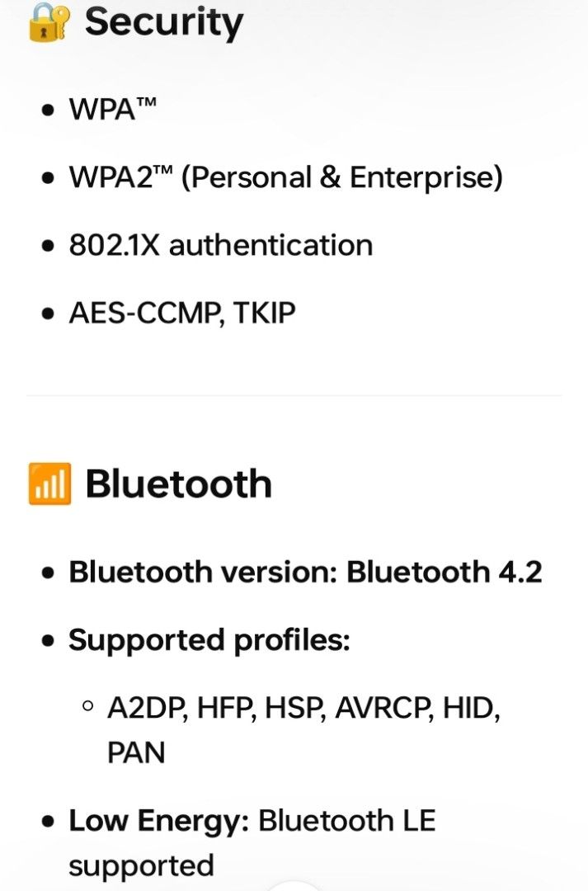The width and height of the screenshot is (588, 891).
Task: Click the Bluetooth LE text
Action: click(x=346, y=821)
